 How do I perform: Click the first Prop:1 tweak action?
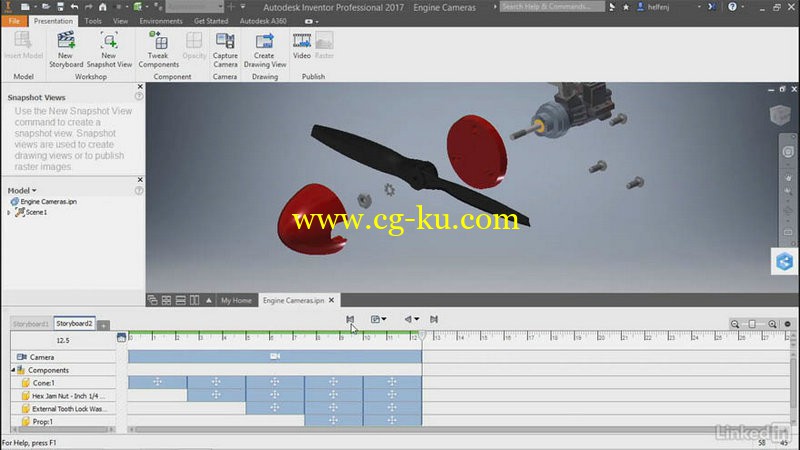point(334,421)
